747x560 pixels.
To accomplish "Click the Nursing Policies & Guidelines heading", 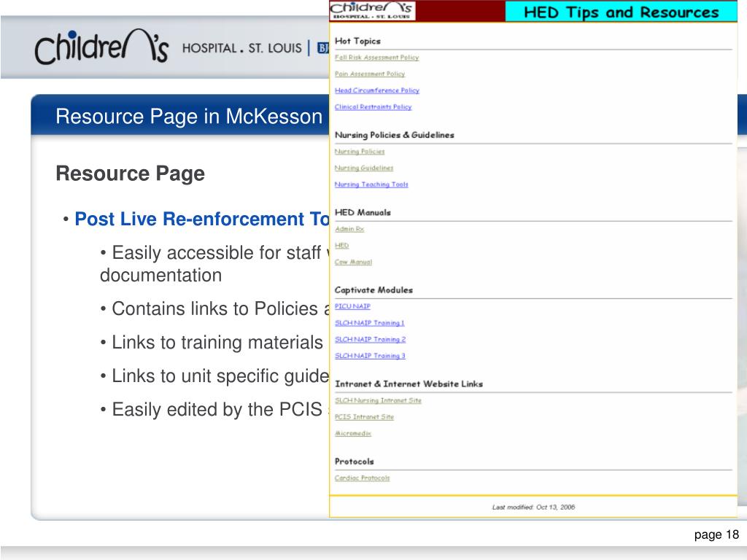I will click(395, 135).
